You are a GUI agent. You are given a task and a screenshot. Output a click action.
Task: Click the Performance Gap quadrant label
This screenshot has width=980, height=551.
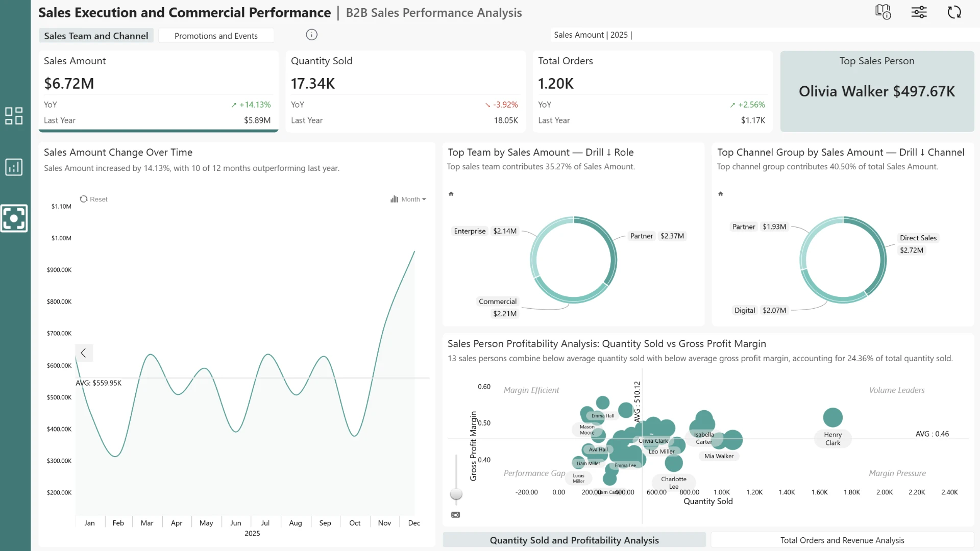[x=534, y=473]
